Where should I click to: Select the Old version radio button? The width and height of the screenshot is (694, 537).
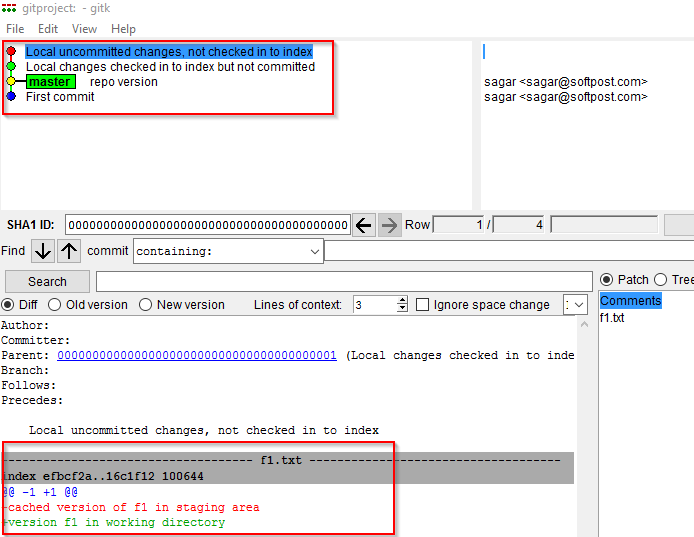[54, 305]
